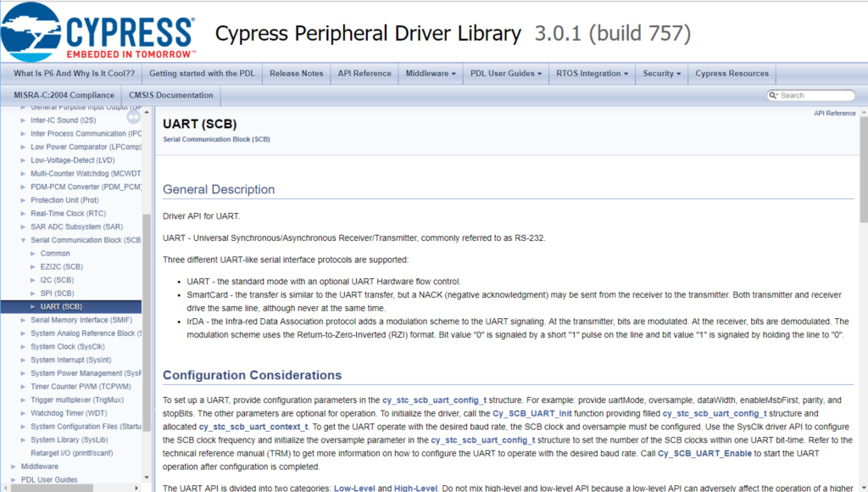Select Serial Memory Interface (SMIF) item
This screenshot has width=868, height=492.
81,320
